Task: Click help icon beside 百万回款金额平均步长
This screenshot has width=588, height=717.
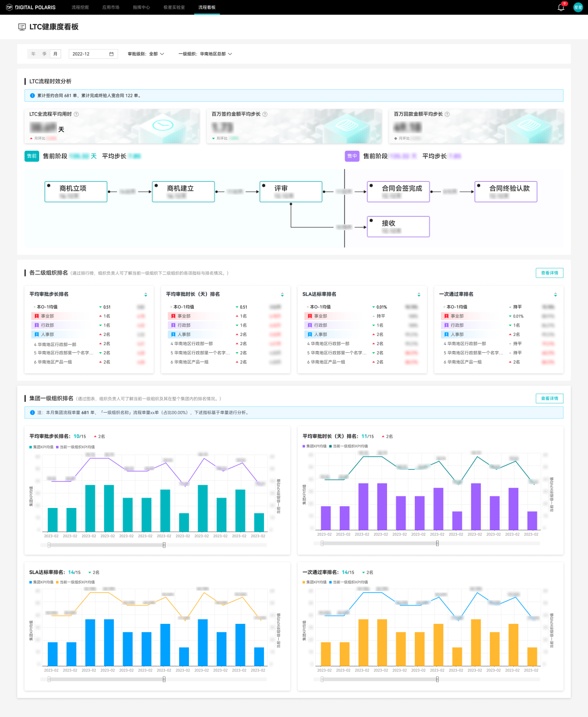Action: pos(447,114)
